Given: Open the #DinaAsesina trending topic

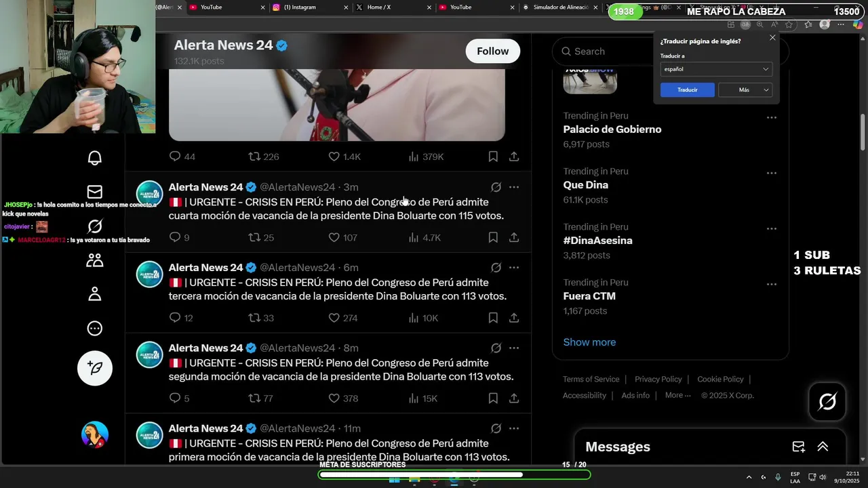Looking at the screenshot, I should tap(597, 241).
